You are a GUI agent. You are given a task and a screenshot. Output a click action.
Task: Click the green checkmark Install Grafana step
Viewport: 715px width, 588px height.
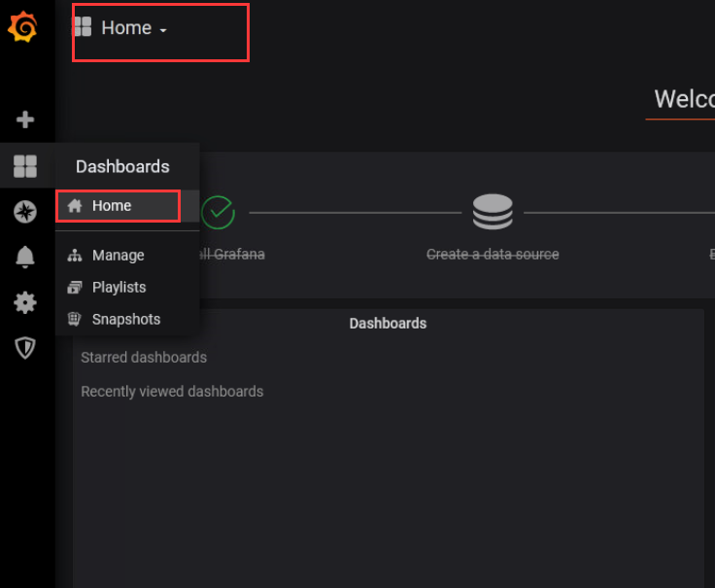pyautogui.click(x=218, y=213)
